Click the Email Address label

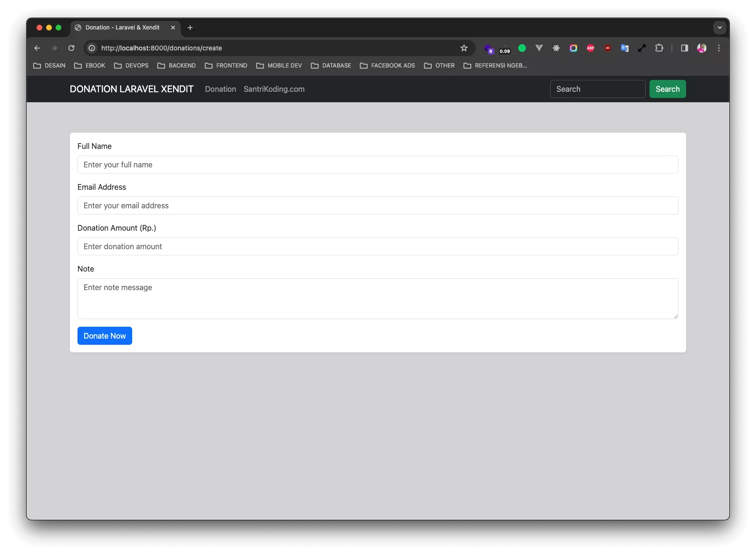(x=102, y=187)
